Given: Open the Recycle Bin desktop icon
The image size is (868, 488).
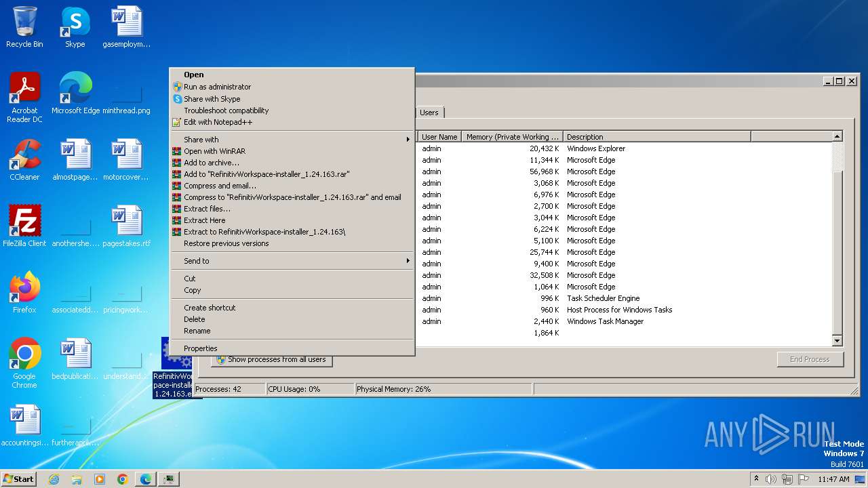Looking at the screenshot, I should [24, 27].
